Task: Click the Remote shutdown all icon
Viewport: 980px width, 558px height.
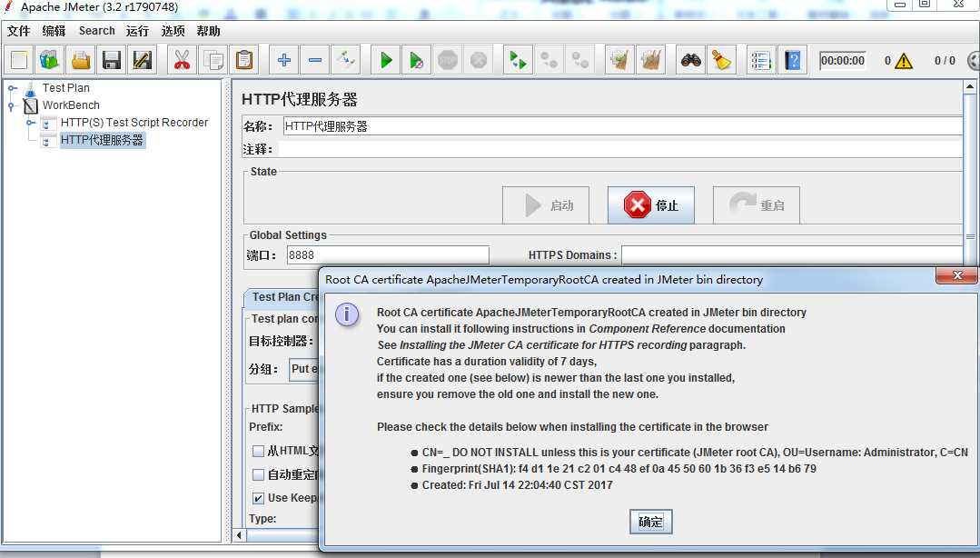Action: (580, 61)
